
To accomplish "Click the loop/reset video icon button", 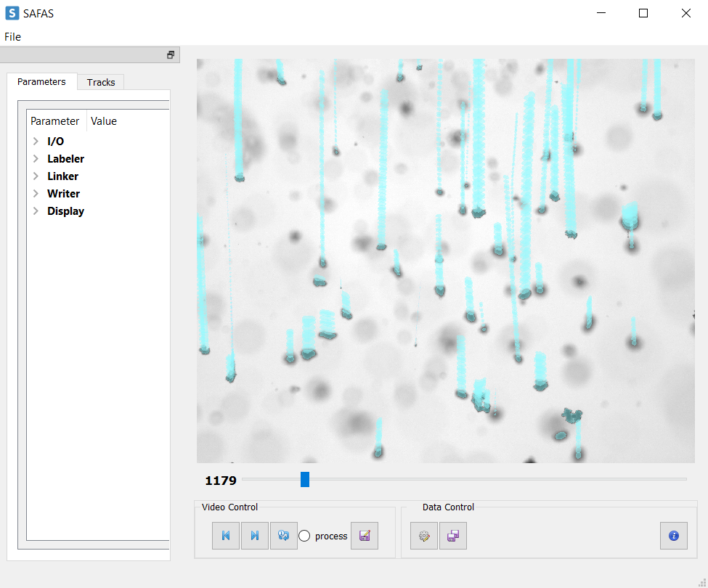I will click(283, 536).
